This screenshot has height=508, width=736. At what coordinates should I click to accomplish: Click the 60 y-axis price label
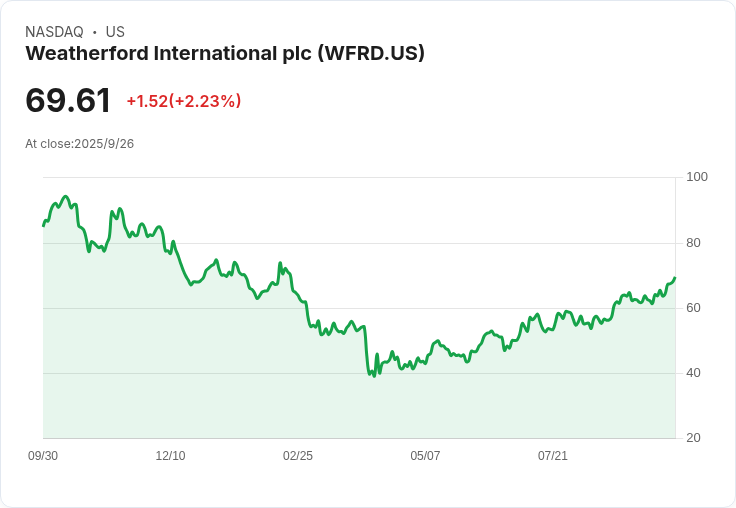pyautogui.click(x=693, y=308)
